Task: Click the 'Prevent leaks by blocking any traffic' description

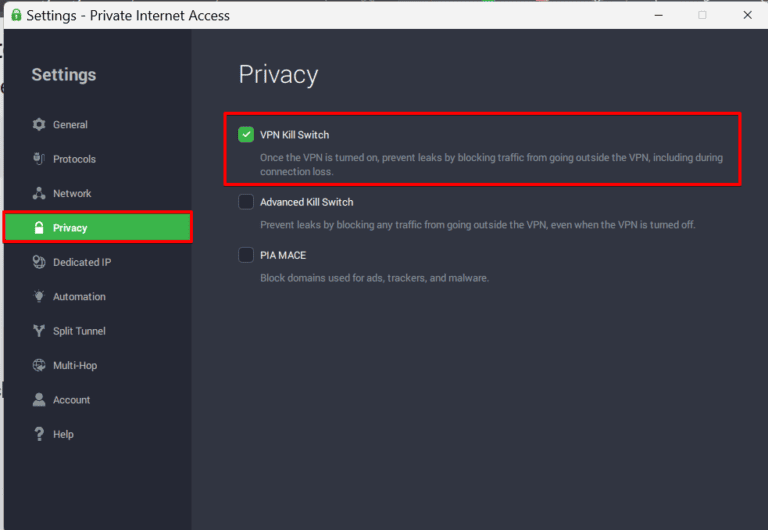Action: tap(478, 225)
